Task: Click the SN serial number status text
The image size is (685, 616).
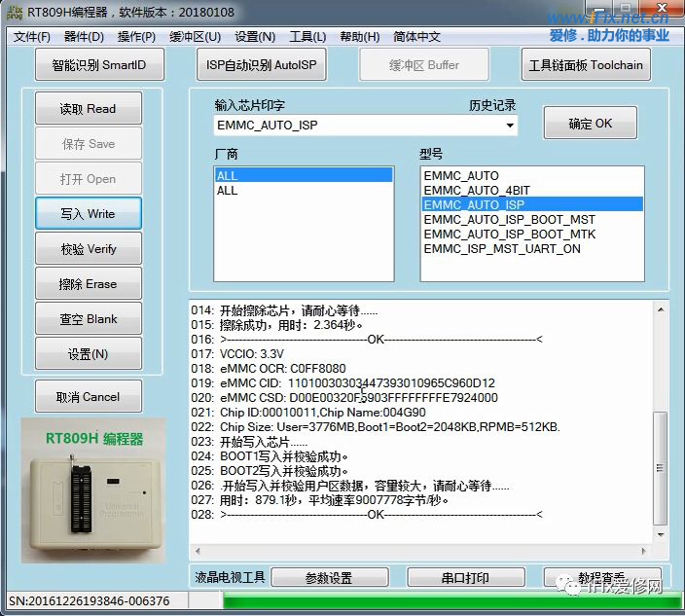Action: click(90, 600)
